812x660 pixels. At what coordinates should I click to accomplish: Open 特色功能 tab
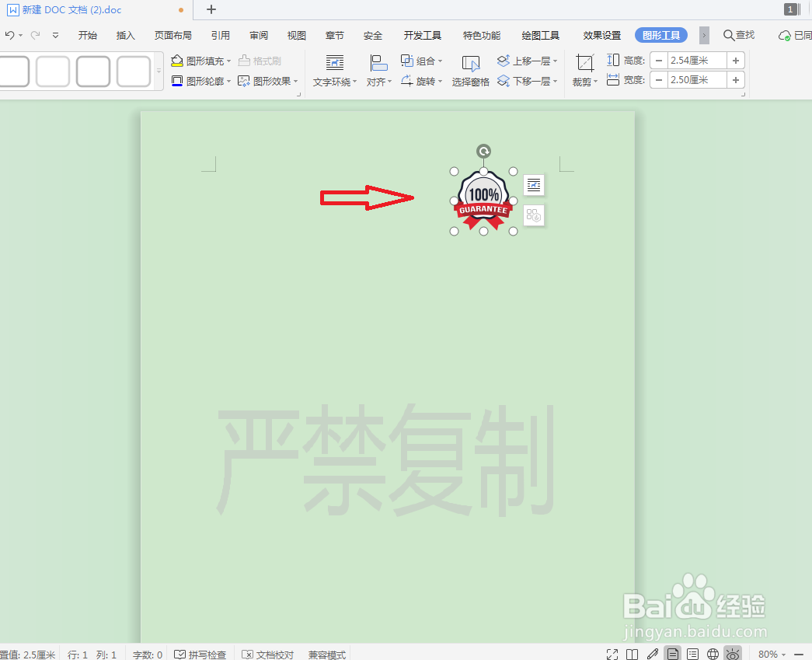point(482,35)
